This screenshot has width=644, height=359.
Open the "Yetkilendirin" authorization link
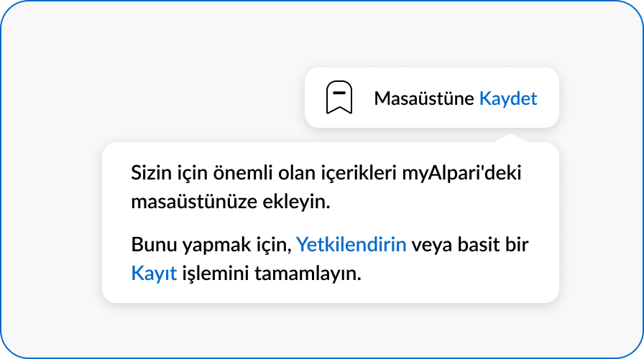tap(351, 244)
